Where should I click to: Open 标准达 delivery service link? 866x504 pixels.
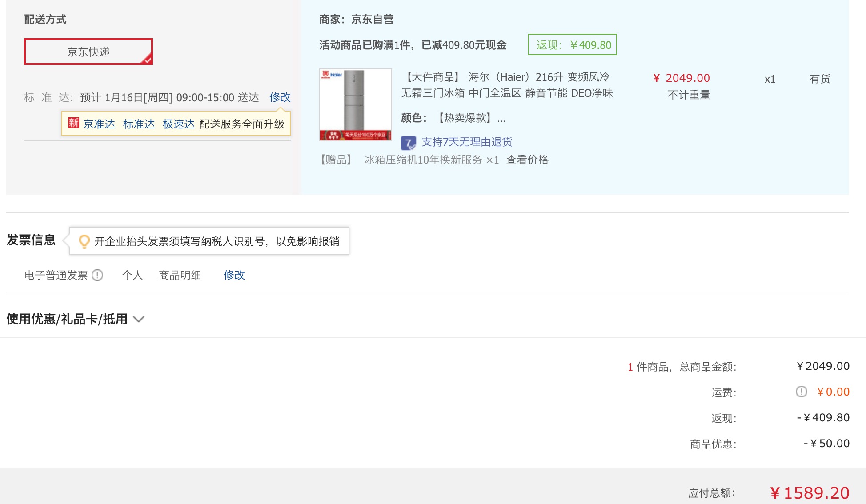139,124
